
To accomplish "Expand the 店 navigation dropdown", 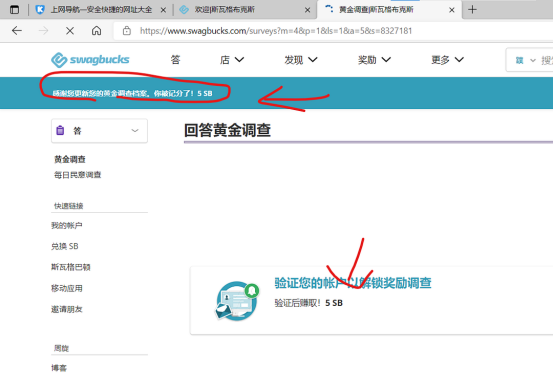I will pyautogui.click(x=232, y=60).
